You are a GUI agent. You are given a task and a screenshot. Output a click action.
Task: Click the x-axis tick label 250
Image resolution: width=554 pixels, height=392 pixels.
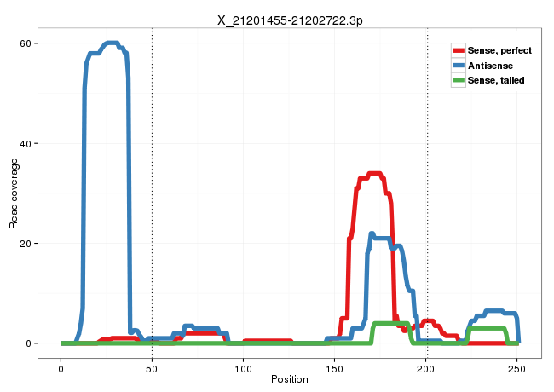[518, 366]
